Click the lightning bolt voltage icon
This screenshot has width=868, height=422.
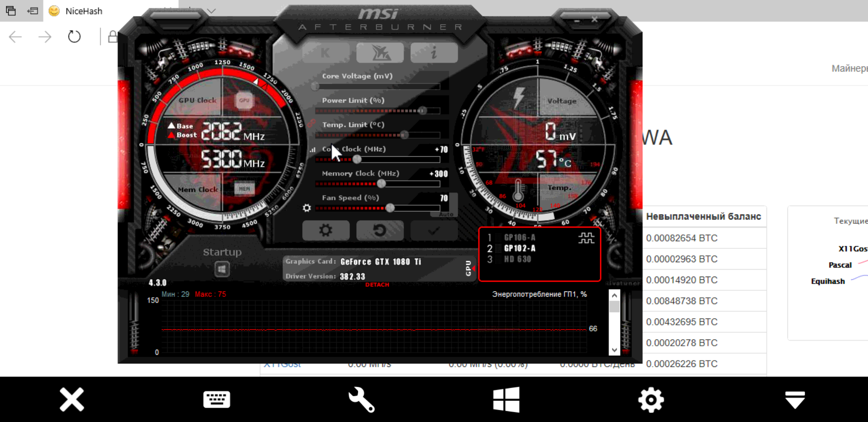[x=519, y=97]
